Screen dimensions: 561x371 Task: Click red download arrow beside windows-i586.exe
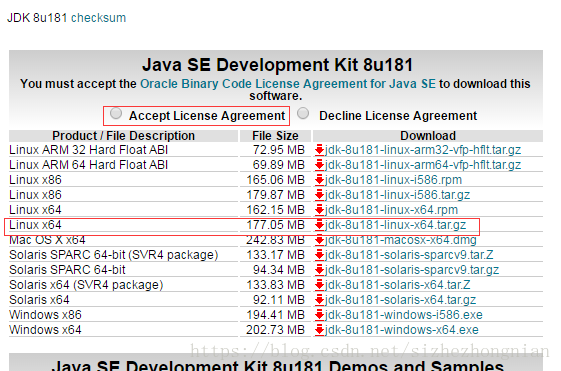(x=319, y=314)
